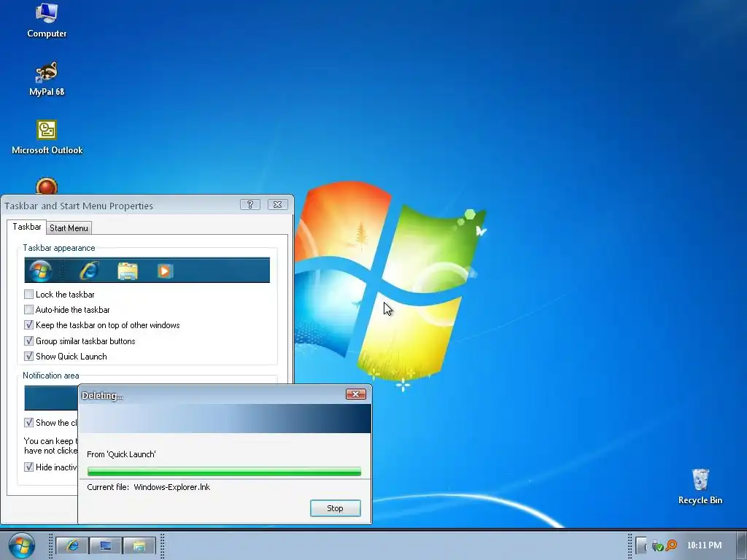Click the Notification area group label
The image size is (747, 560).
tap(51, 376)
